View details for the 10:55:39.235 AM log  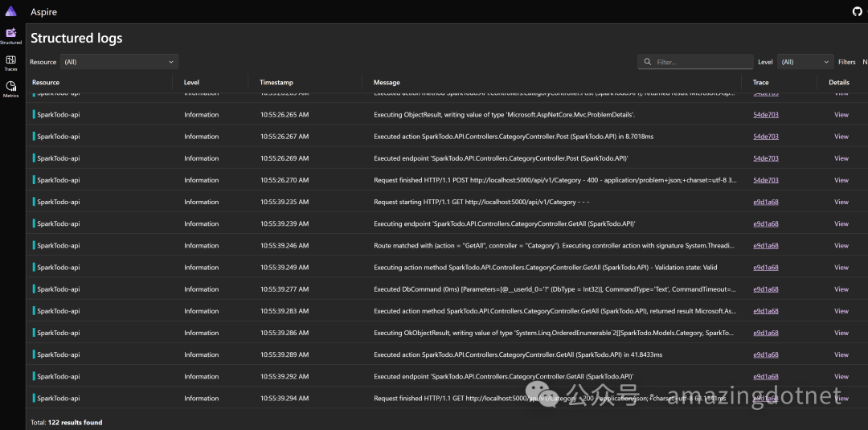tap(841, 202)
